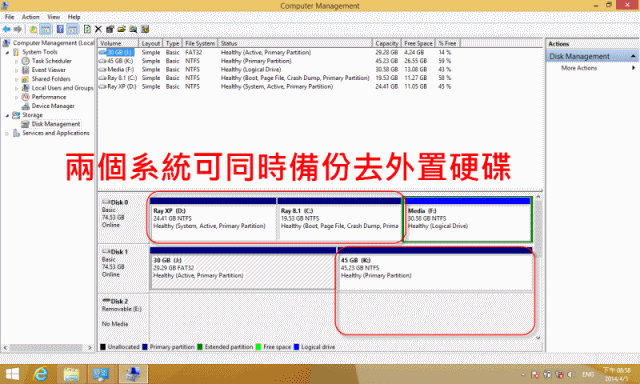This screenshot has width=640, height=384.
Task: Click the Refresh toolbar icon
Action: [87, 29]
